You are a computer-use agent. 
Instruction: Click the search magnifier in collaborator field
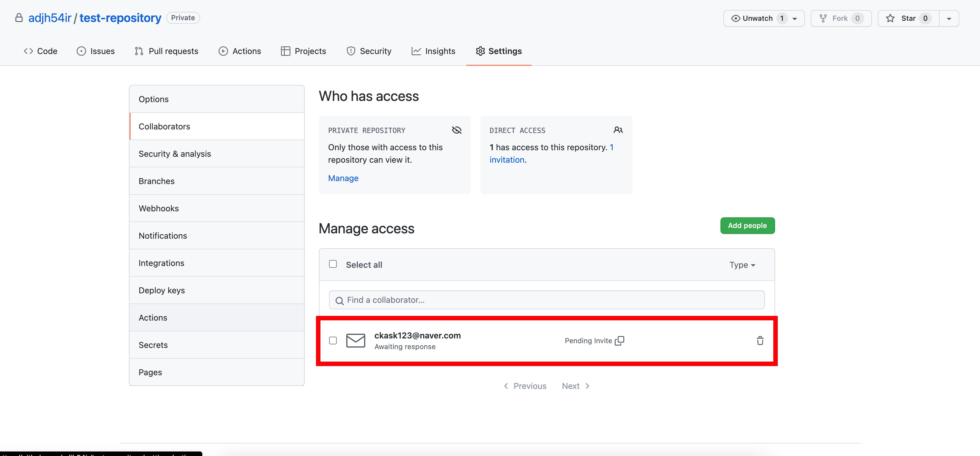pyautogui.click(x=339, y=300)
